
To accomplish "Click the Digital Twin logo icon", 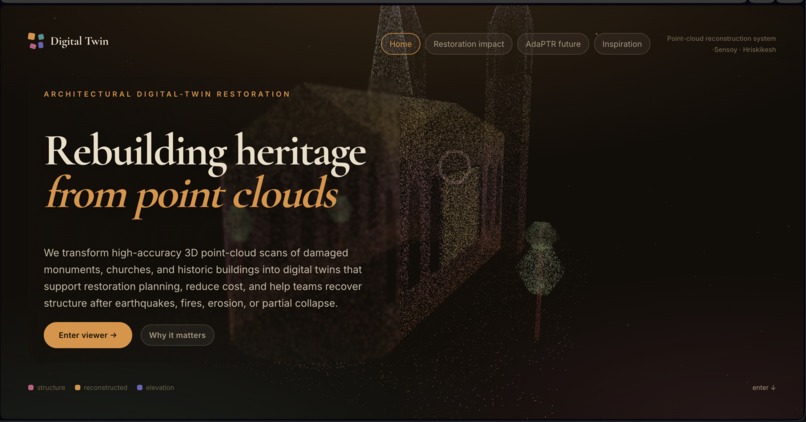I will pyautogui.click(x=36, y=41).
